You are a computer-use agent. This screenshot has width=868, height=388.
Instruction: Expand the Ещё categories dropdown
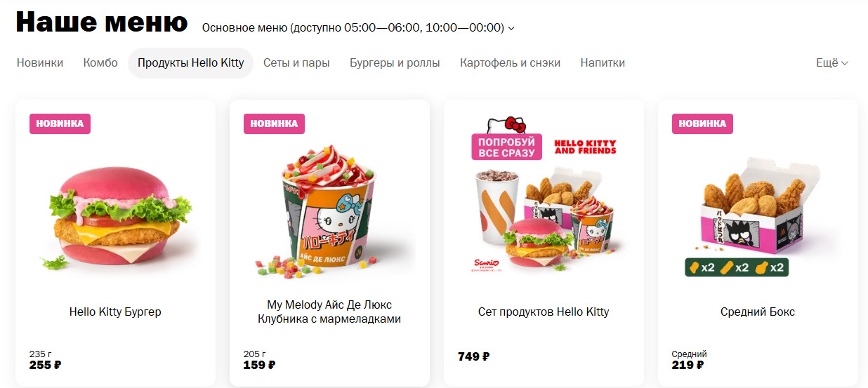point(832,63)
